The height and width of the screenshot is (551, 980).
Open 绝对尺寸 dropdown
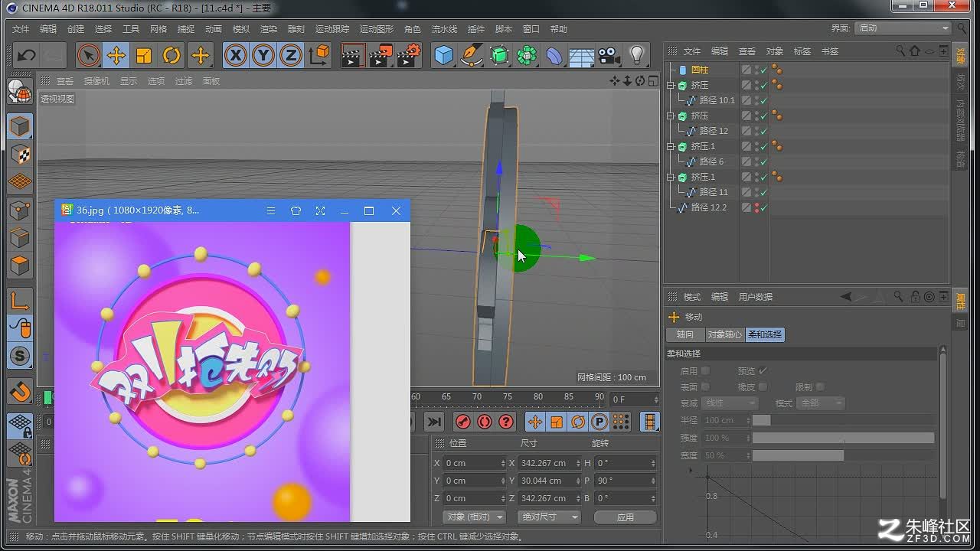point(549,517)
